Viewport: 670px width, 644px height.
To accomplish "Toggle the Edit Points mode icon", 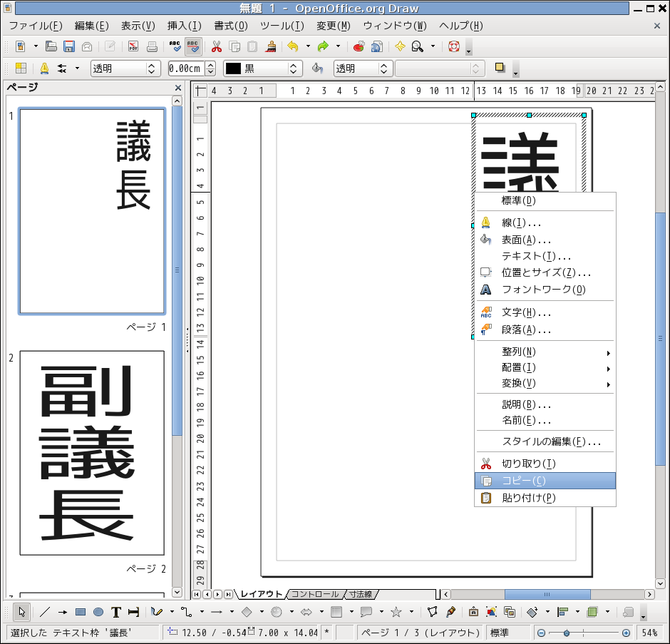I will tap(432, 612).
